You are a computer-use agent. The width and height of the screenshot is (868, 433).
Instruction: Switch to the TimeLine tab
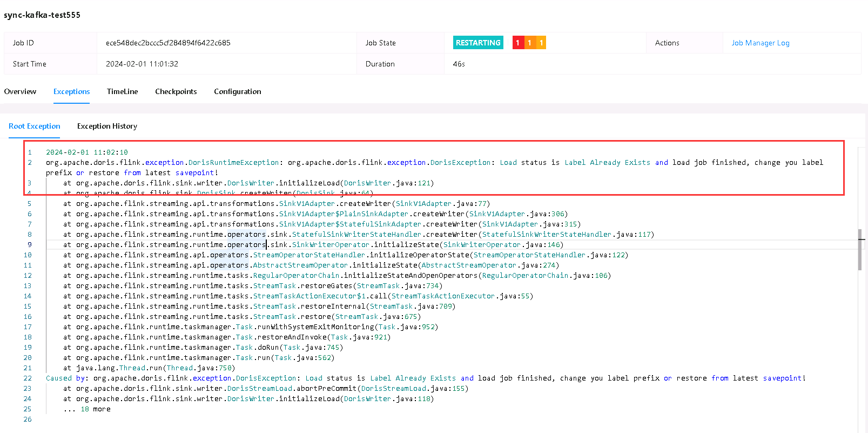pyautogui.click(x=122, y=91)
